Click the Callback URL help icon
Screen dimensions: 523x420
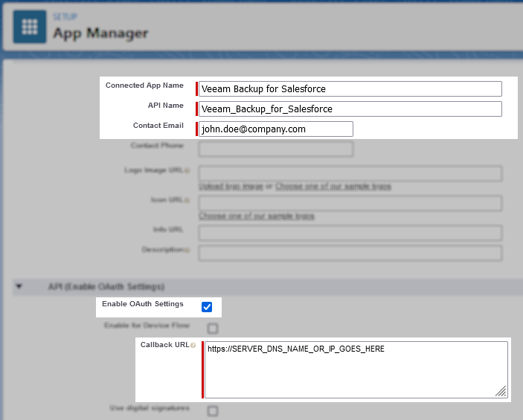pos(193,346)
